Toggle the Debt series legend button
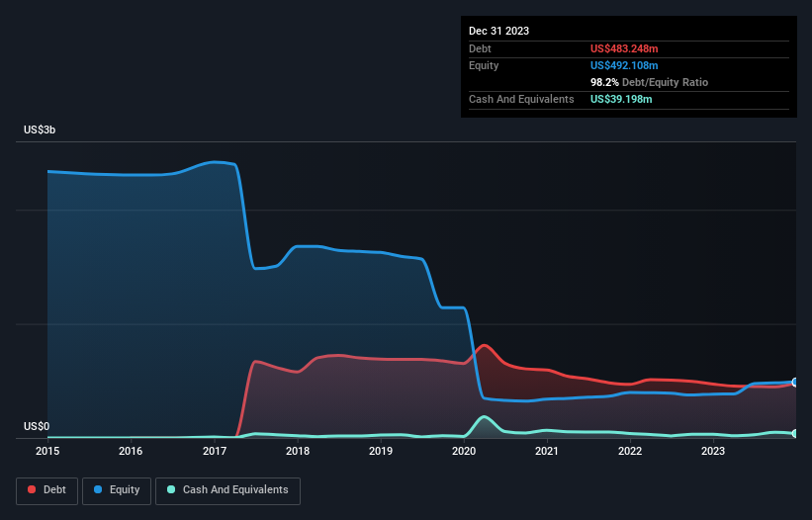The width and height of the screenshot is (812, 520). 46,490
